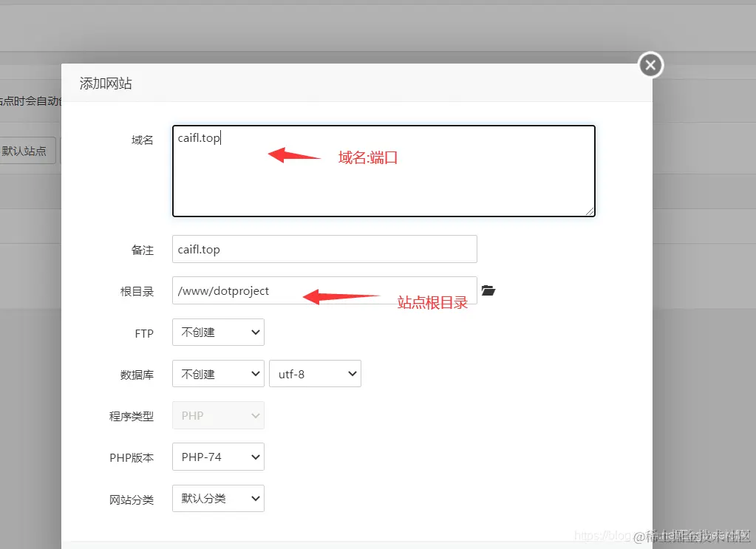Open the 数据库 dropdown set to 不创建
Viewport: 756px width, 549px height.
tap(217, 373)
